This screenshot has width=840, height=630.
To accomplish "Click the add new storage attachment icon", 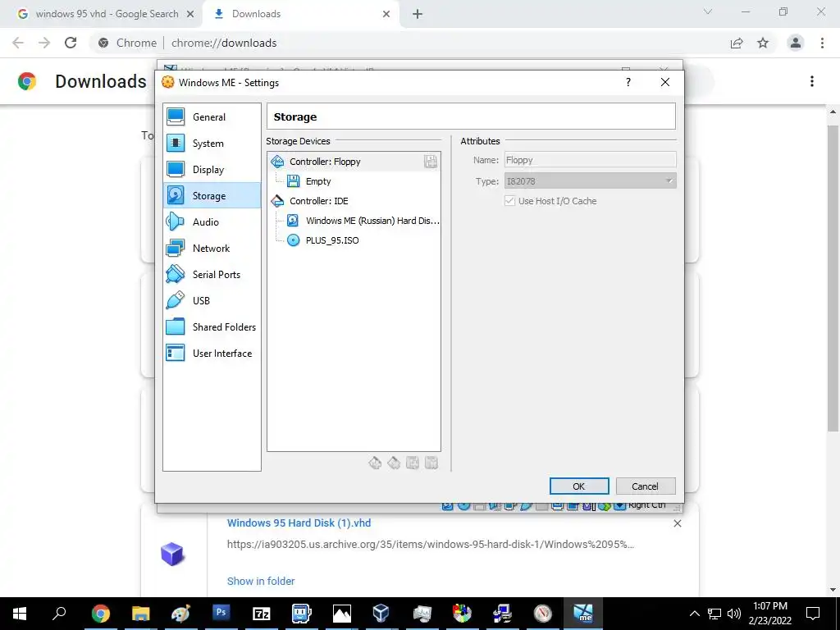I will (413, 463).
